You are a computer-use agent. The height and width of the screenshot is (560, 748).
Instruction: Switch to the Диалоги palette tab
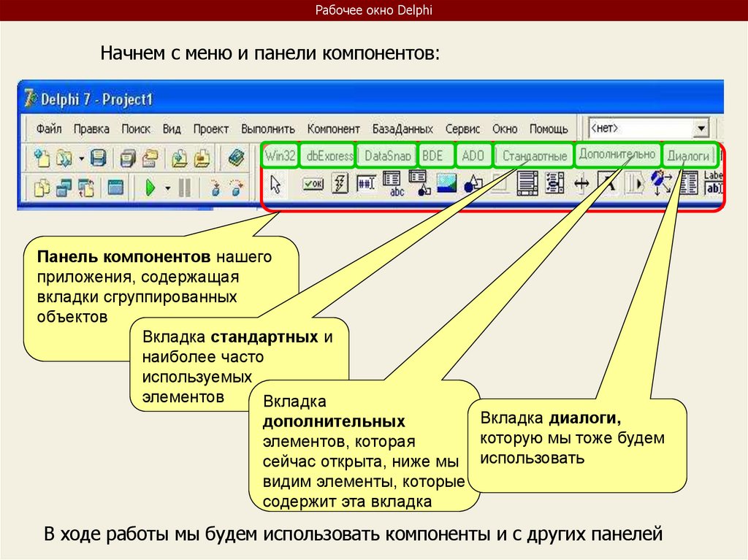689,155
